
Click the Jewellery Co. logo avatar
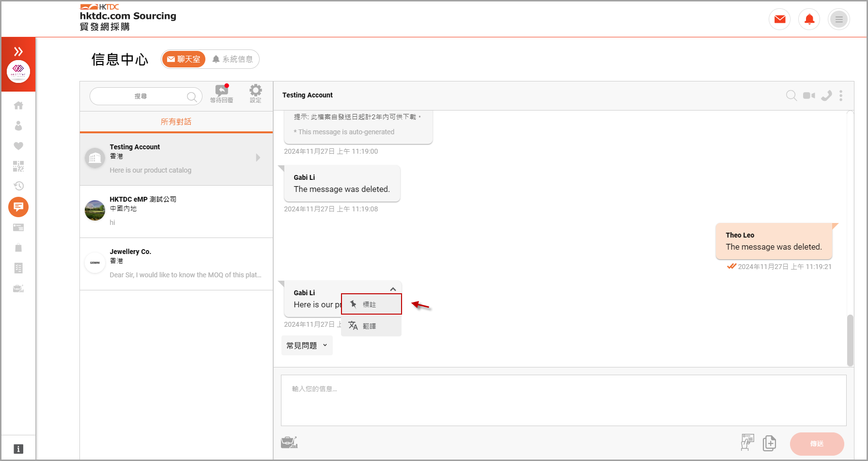[95, 263]
